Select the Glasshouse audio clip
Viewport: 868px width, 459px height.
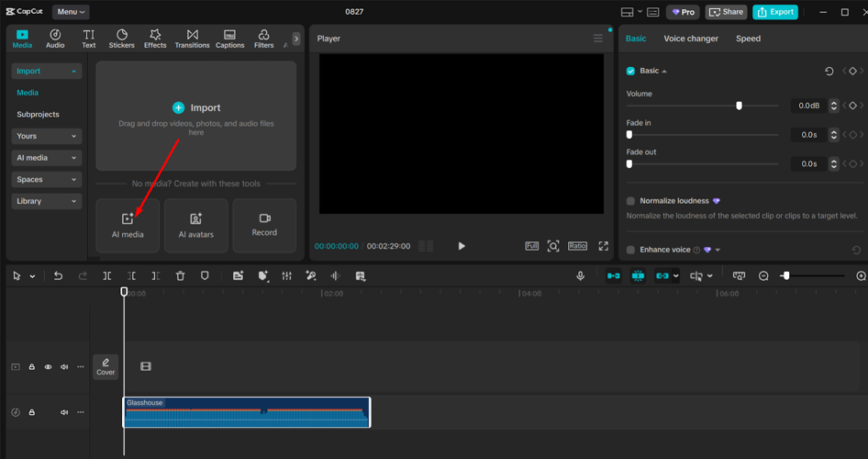click(x=246, y=412)
